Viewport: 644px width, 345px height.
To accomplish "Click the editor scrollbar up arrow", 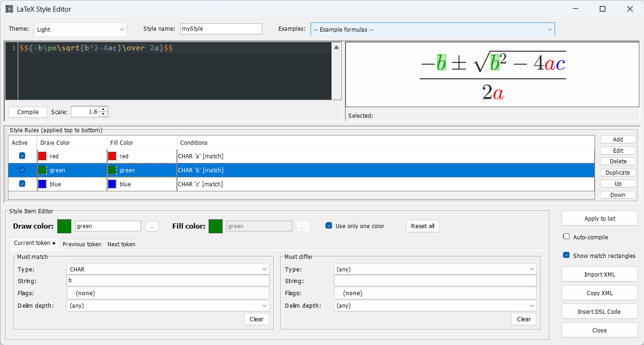I will click(x=337, y=47).
